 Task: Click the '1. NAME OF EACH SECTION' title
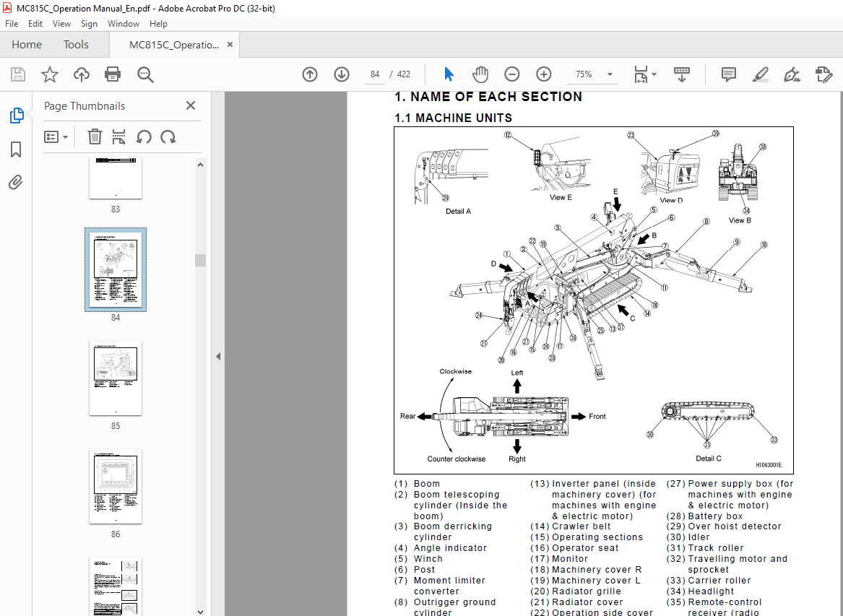point(488,97)
